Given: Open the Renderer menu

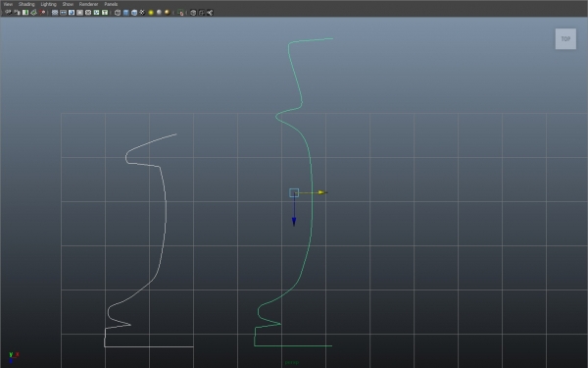Looking at the screenshot, I should 88,4.
